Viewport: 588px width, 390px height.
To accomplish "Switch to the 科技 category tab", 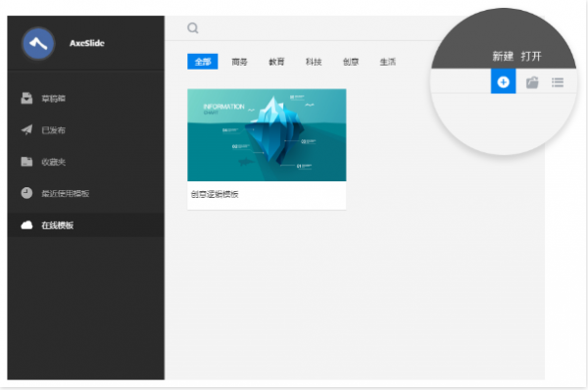I will (314, 62).
